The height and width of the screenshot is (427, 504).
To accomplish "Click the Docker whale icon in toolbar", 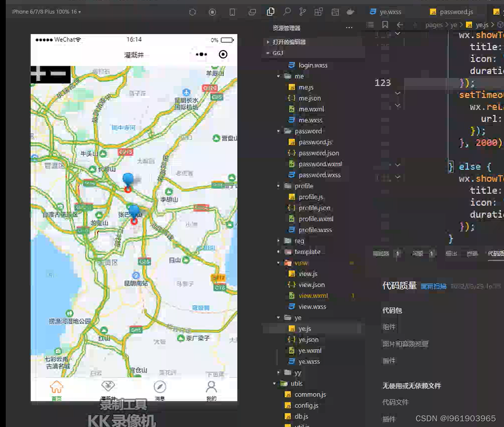I will click(350, 12).
